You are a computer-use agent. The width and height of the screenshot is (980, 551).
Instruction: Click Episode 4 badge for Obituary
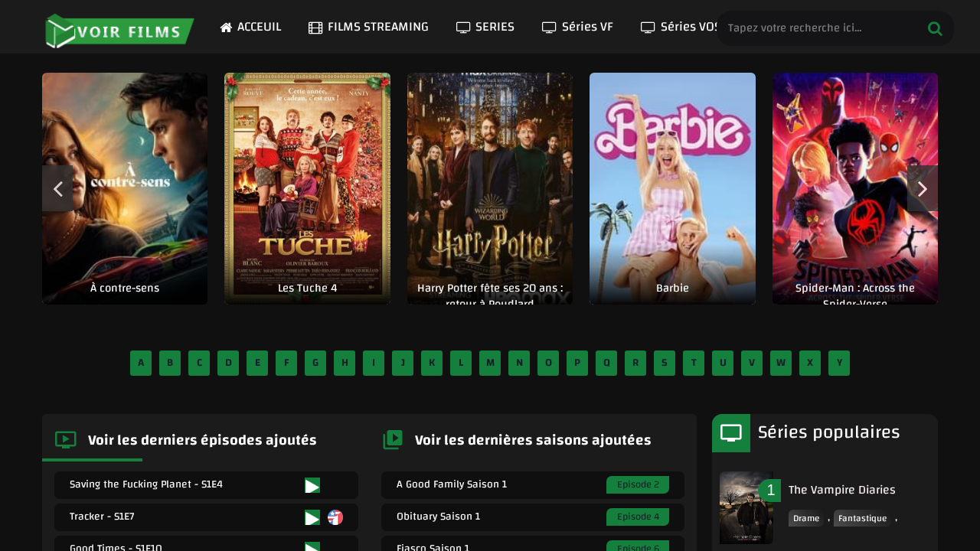pos(638,517)
